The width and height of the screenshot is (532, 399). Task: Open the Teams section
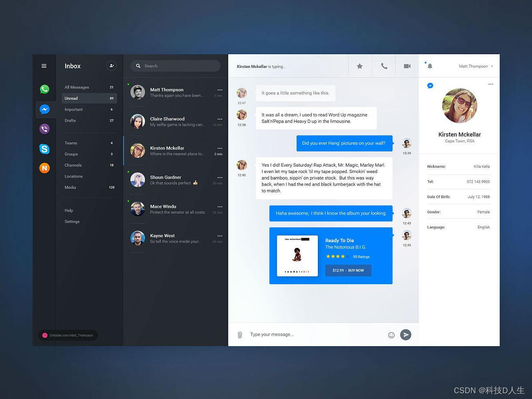click(89, 143)
